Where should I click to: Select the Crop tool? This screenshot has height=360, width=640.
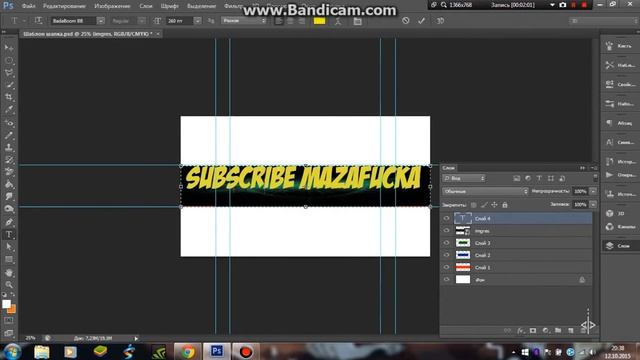[x=9, y=98]
